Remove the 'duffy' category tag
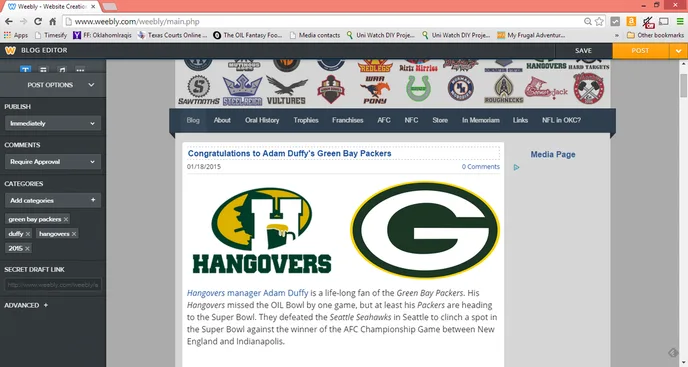 (x=28, y=234)
